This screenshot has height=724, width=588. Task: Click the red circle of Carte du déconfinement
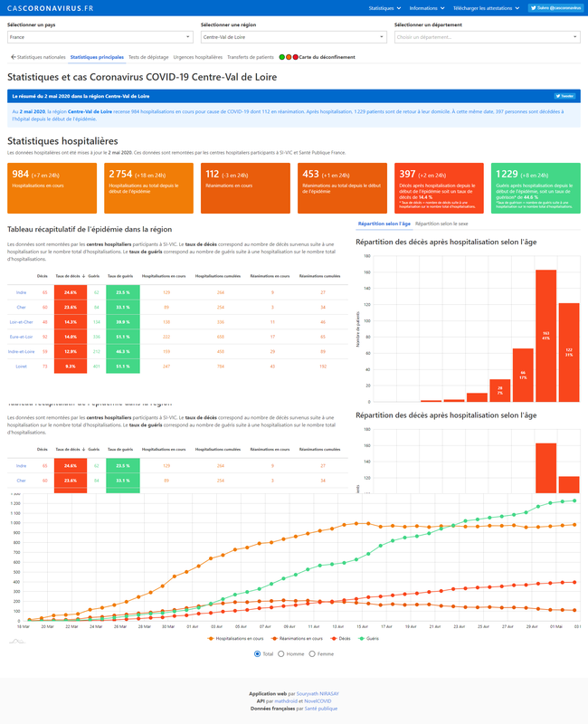(296, 57)
